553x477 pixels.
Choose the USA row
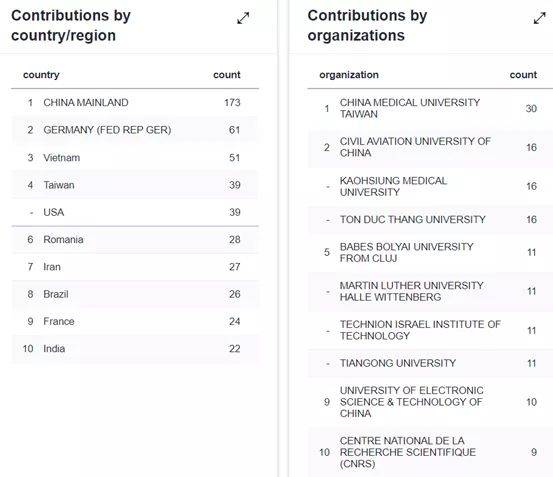(135, 212)
